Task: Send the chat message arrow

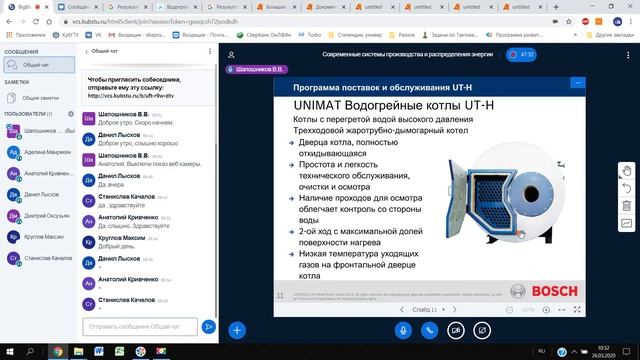Action: coord(209,327)
